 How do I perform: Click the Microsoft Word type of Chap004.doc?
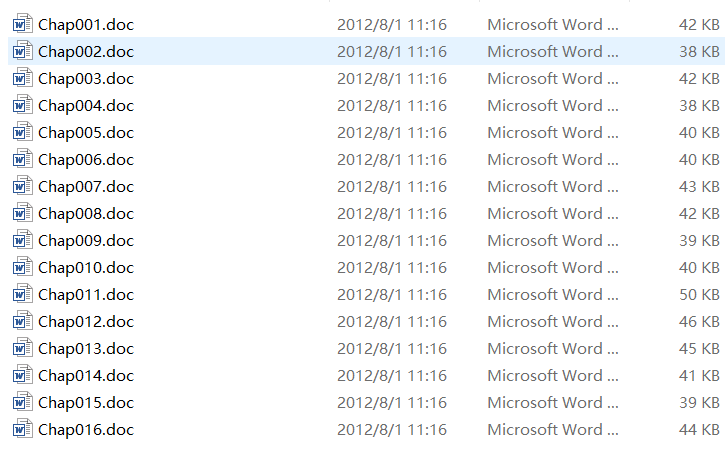(x=553, y=105)
